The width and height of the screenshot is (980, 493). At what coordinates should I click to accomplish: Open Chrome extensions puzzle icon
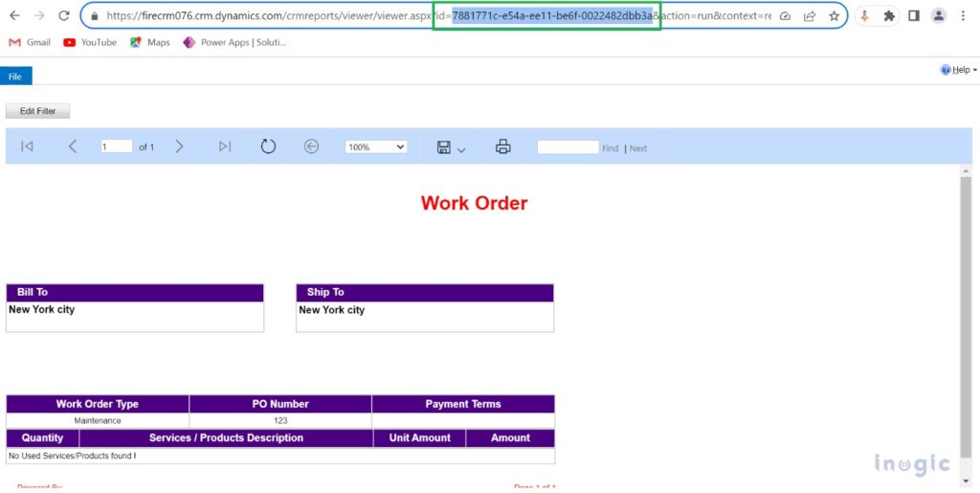(889, 16)
